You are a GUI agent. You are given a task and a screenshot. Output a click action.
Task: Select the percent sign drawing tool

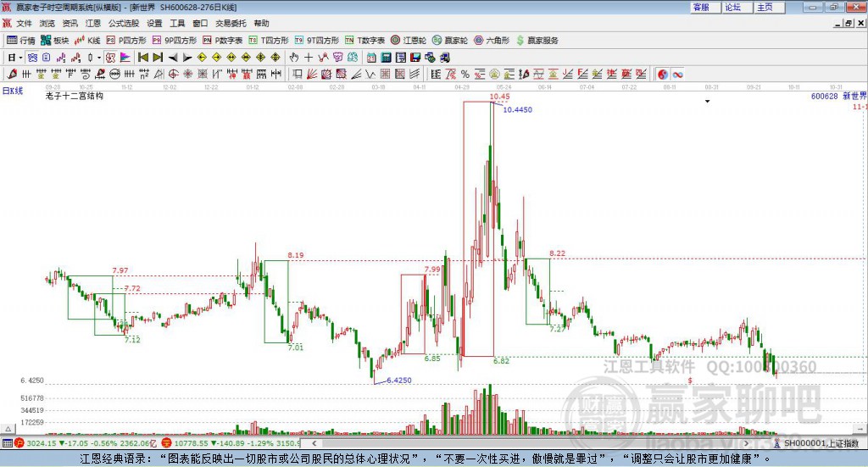tap(465, 75)
